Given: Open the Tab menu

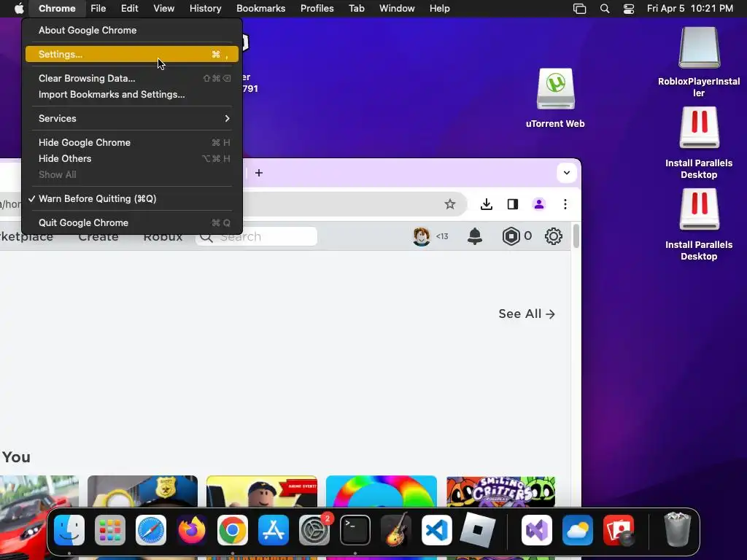Looking at the screenshot, I should pos(356,8).
